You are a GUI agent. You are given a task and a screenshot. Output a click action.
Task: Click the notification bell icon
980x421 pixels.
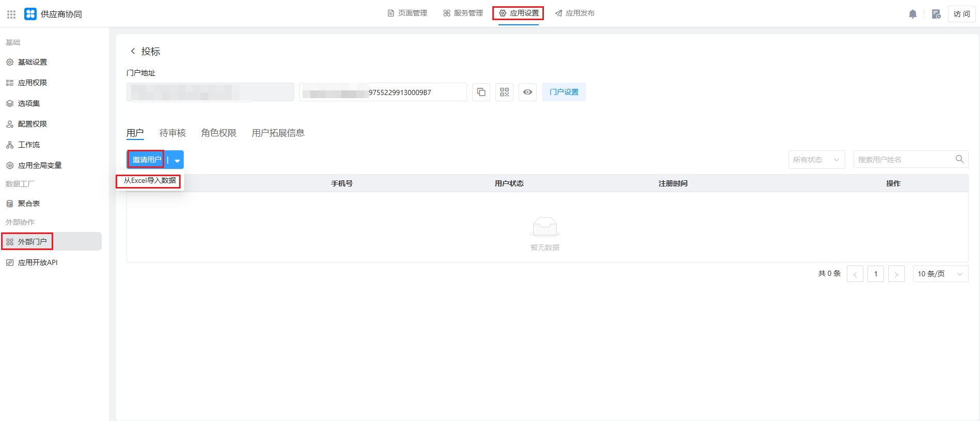[x=912, y=14]
